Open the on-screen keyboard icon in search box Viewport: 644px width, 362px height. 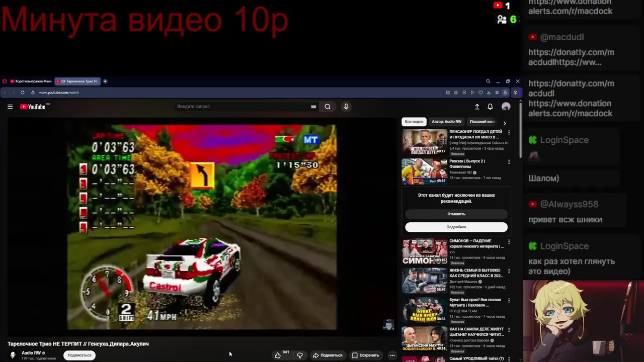tap(313, 107)
